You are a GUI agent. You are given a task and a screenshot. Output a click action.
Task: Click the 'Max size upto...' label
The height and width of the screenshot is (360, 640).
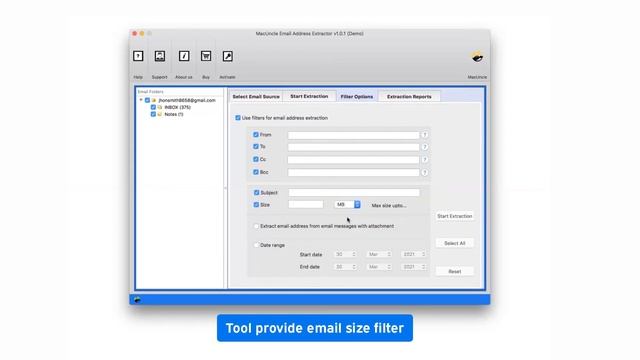[x=389, y=205]
